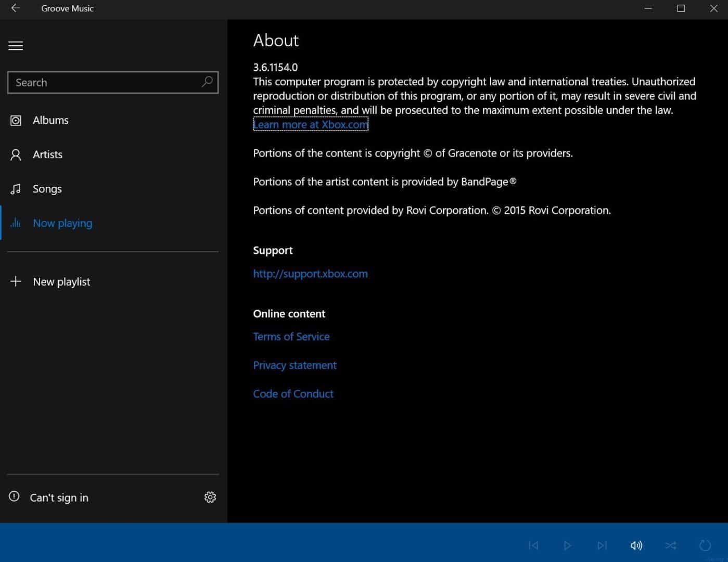The width and height of the screenshot is (728, 562).
Task: Click the version number 3.6.1154.0
Action: tap(275, 67)
